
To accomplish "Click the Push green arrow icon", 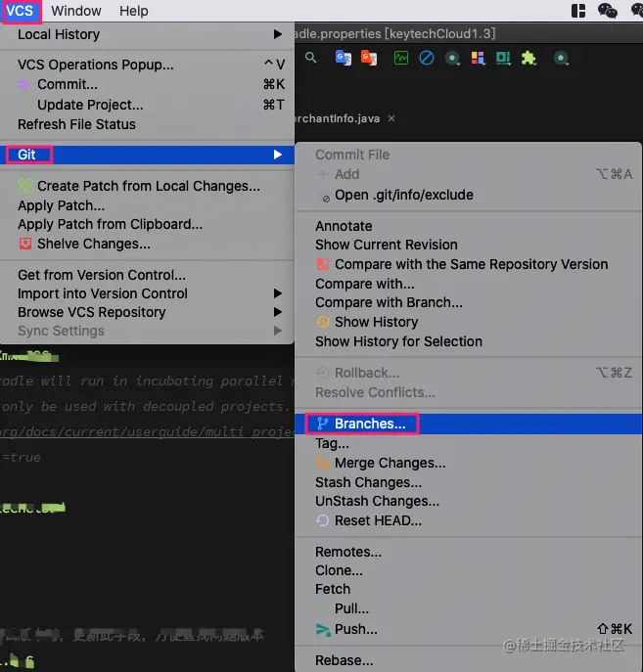I will tap(323, 630).
